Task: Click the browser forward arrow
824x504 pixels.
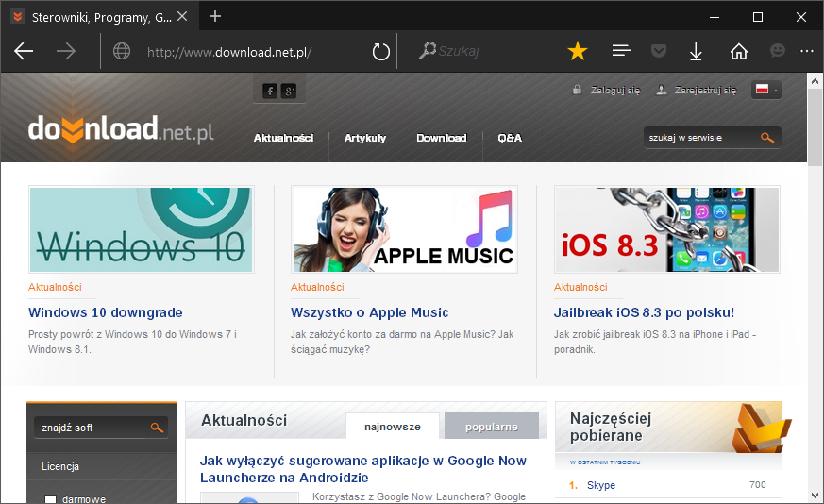Action: pos(66,52)
